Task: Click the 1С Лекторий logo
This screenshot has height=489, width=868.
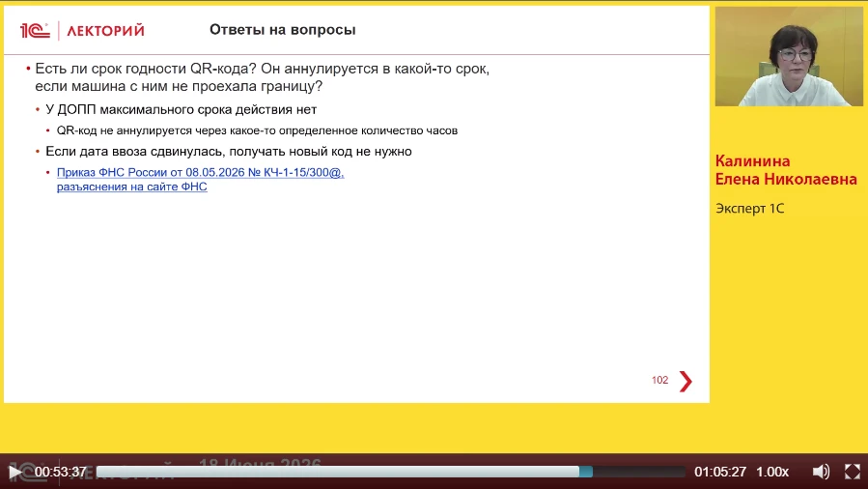Action: 82,31
